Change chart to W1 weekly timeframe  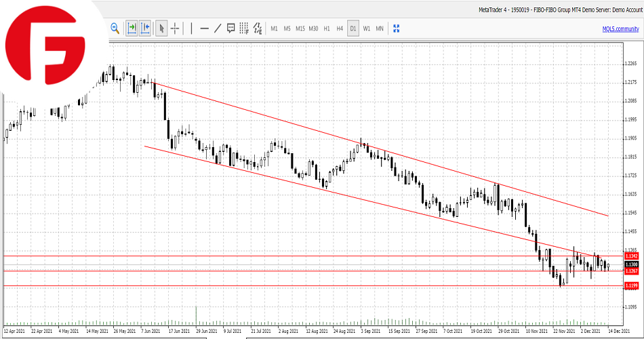coord(366,28)
